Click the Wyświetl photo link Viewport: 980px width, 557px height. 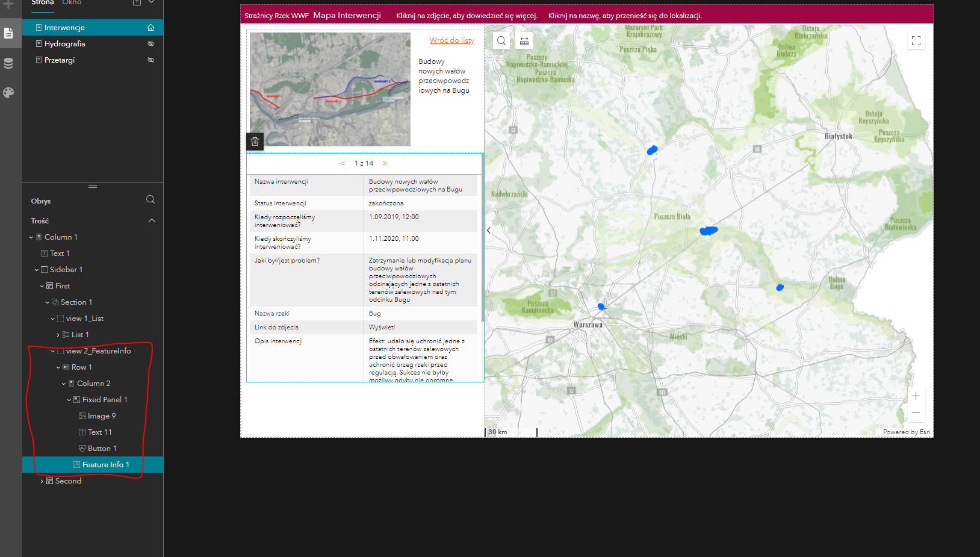pos(382,328)
